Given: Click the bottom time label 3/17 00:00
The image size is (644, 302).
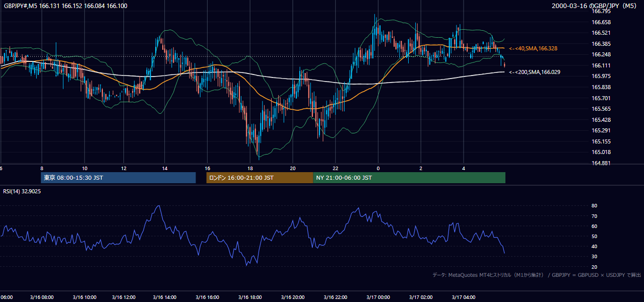Looking at the screenshot, I should coord(378,297).
